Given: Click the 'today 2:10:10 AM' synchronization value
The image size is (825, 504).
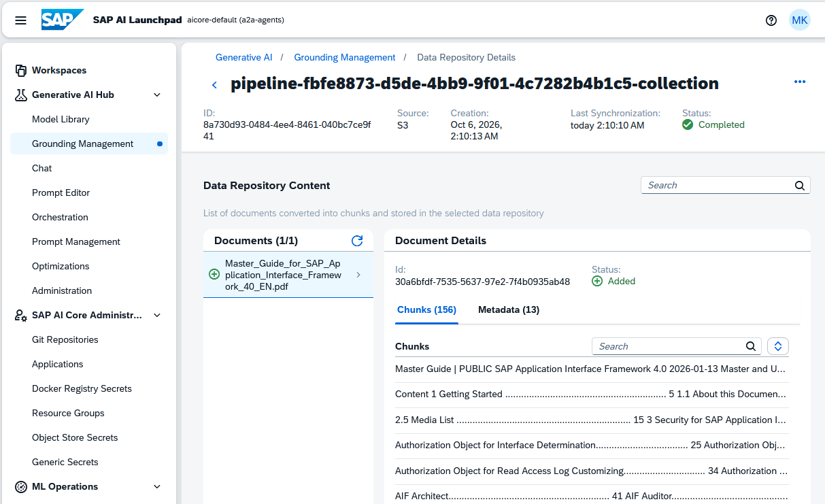Looking at the screenshot, I should (x=607, y=124).
